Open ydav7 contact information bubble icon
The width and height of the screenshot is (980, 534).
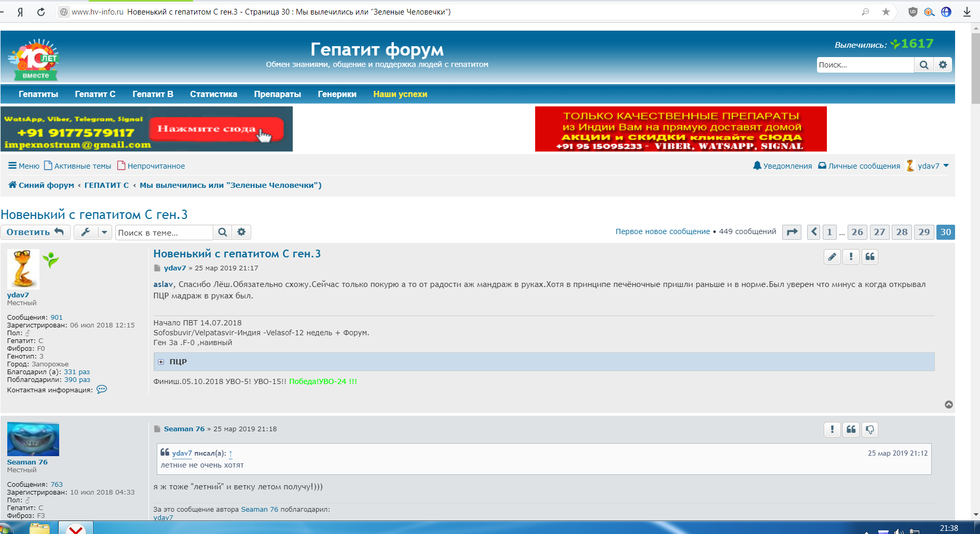[x=102, y=390]
